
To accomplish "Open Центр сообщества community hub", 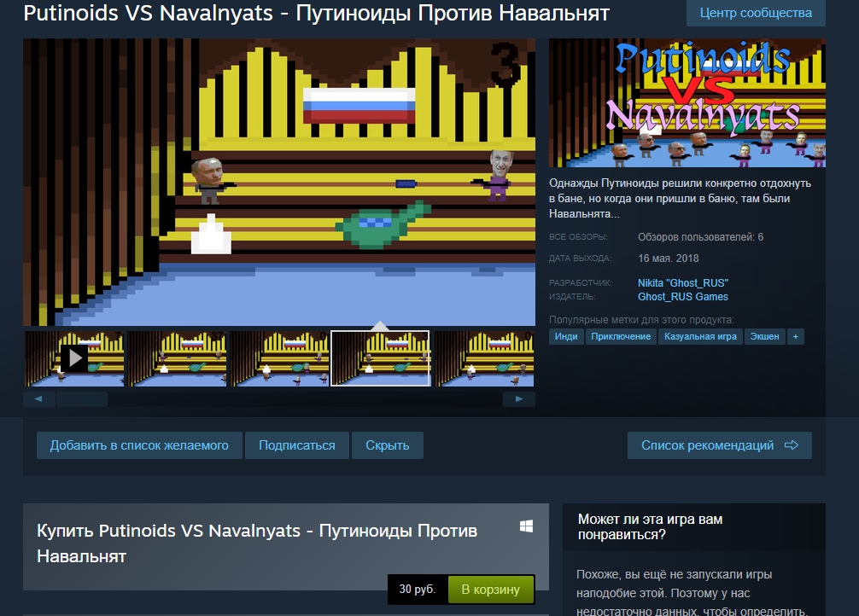I will pos(755,13).
